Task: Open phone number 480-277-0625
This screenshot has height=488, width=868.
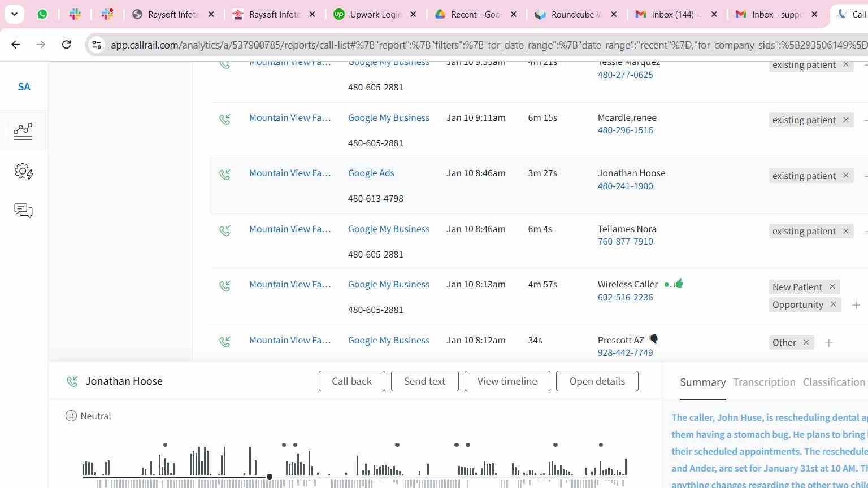Action: [626, 75]
